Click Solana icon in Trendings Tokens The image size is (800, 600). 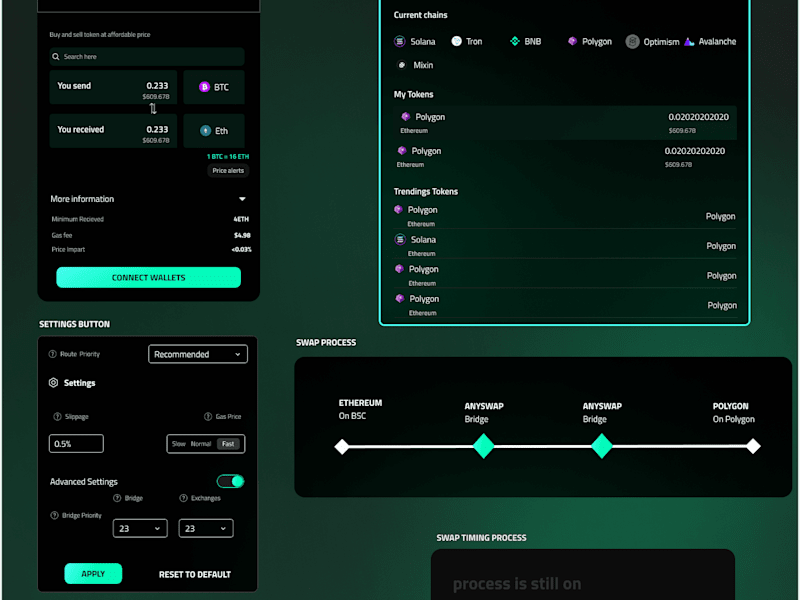[x=400, y=239]
